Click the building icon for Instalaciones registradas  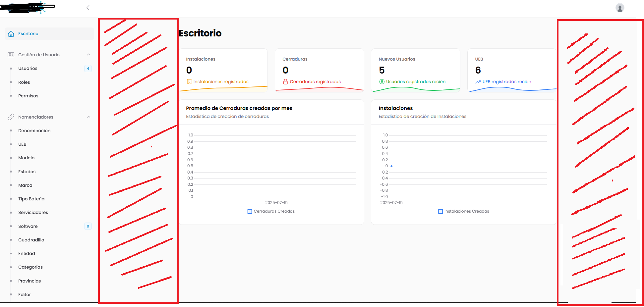tap(189, 81)
